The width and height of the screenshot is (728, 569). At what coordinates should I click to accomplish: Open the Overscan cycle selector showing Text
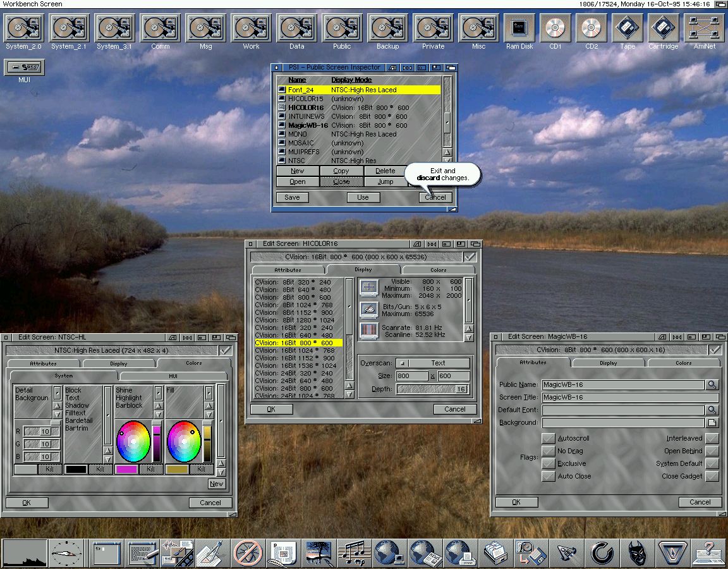coord(433,363)
